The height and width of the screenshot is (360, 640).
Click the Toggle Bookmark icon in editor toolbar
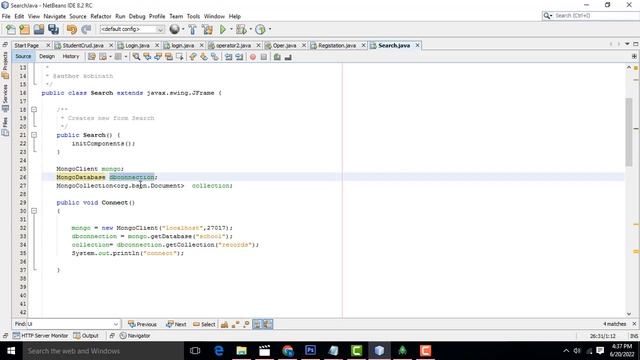click(215, 57)
